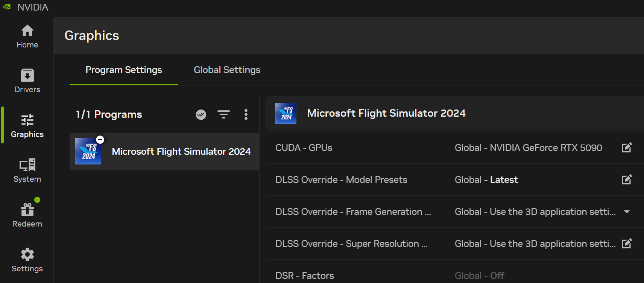Edit the CUDA - GPUs setting

point(627,148)
